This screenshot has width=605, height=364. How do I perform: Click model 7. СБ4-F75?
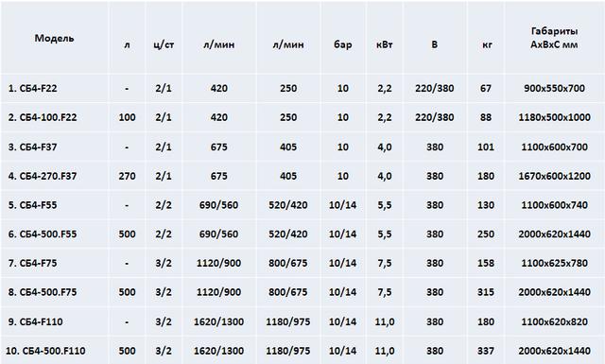32,263
